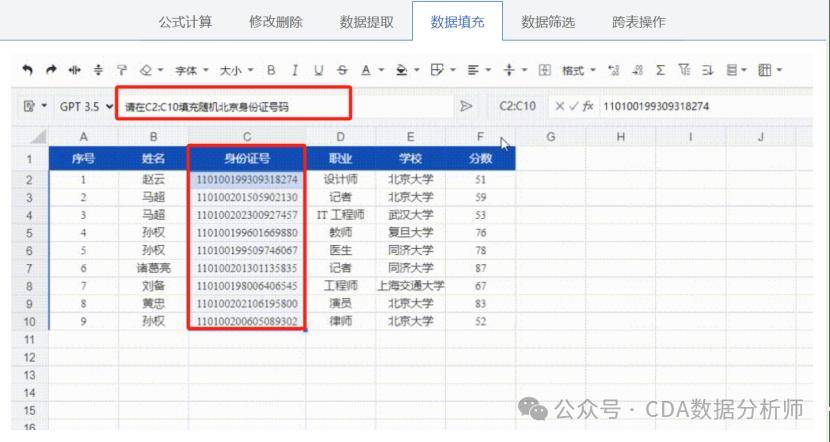Toggle italic formatting
830x442 pixels.
tap(294, 70)
